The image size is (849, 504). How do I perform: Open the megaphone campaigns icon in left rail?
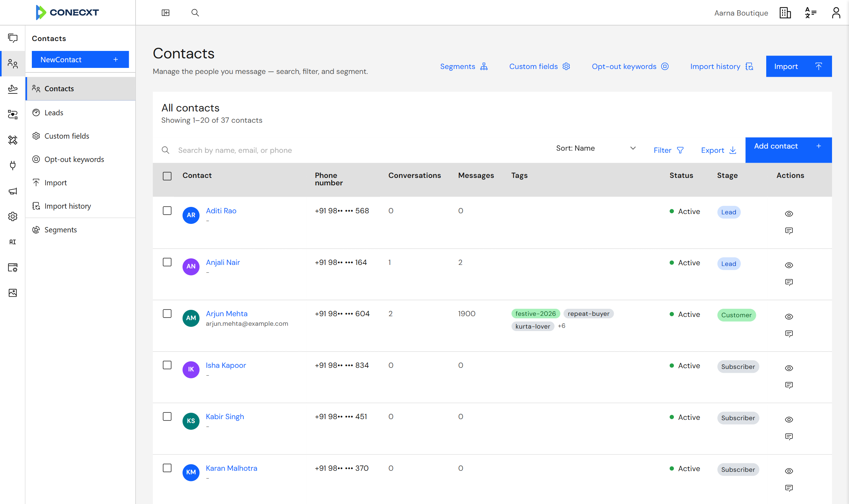(13, 191)
